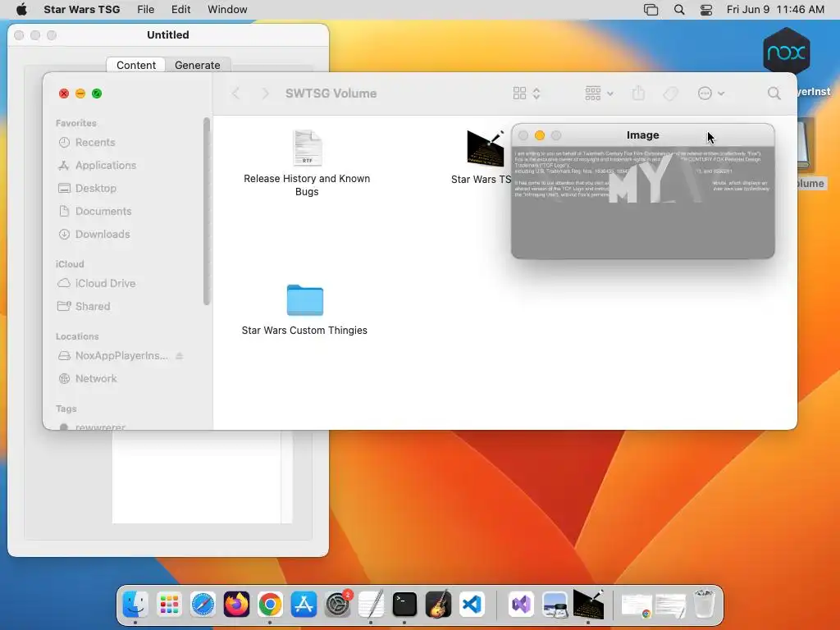Open the App Store from the Dock
The width and height of the screenshot is (840, 630).
304,605
